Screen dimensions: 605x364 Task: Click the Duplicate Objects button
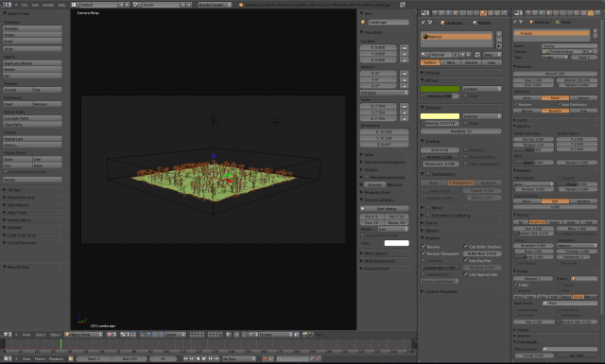(x=32, y=63)
